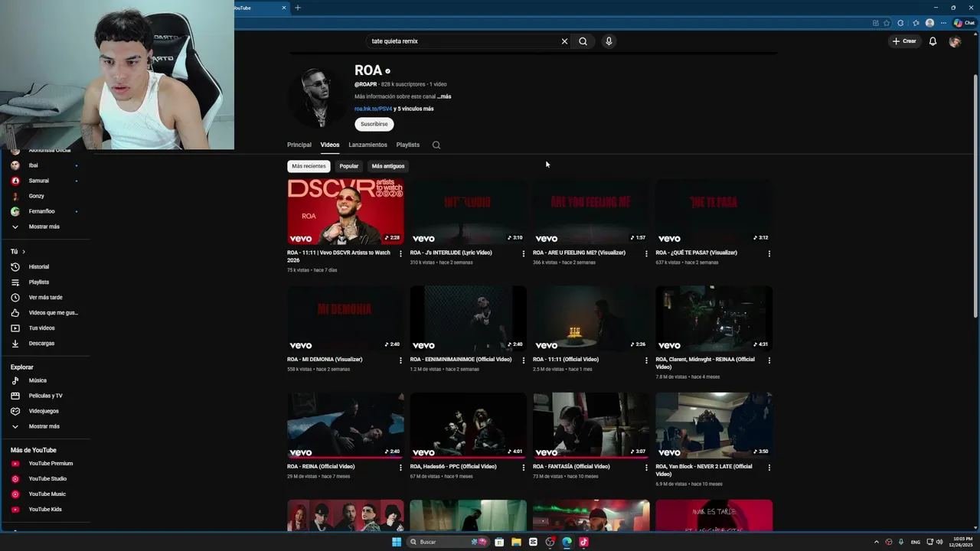Image resolution: width=980 pixels, height=551 pixels.
Task: Play ROA - REINAA video thumbnail
Action: click(x=714, y=319)
